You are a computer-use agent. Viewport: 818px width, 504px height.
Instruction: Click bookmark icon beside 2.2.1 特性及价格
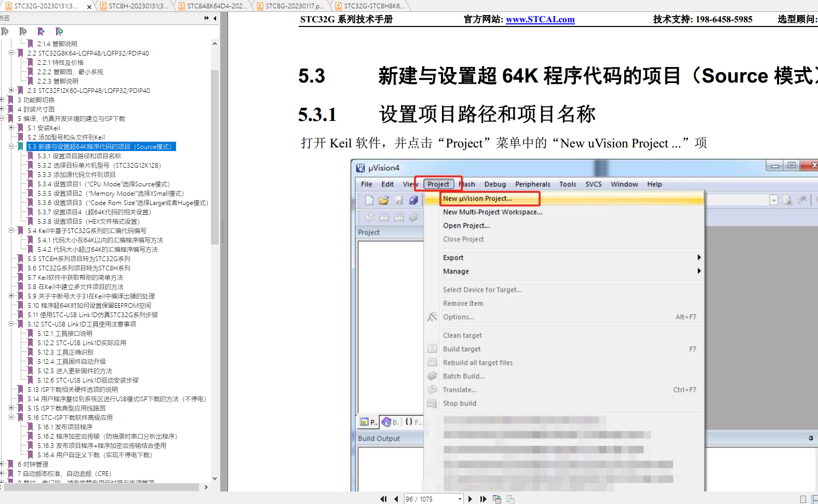coord(30,62)
